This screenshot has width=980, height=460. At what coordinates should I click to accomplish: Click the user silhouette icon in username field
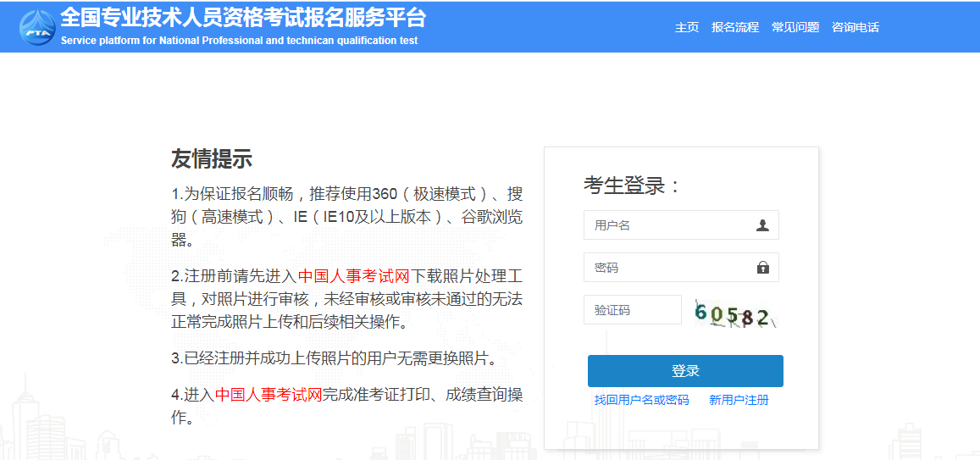pos(762,225)
